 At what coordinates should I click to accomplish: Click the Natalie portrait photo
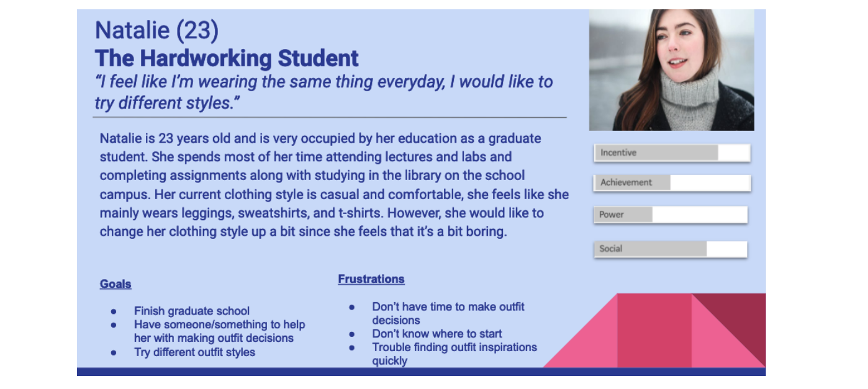[x=672, y=69]
